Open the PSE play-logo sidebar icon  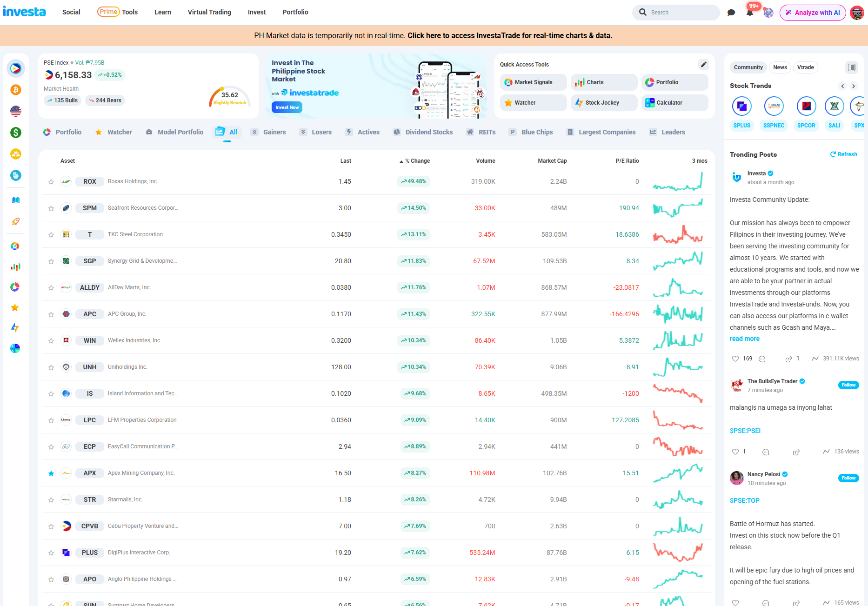click(16, 68)
